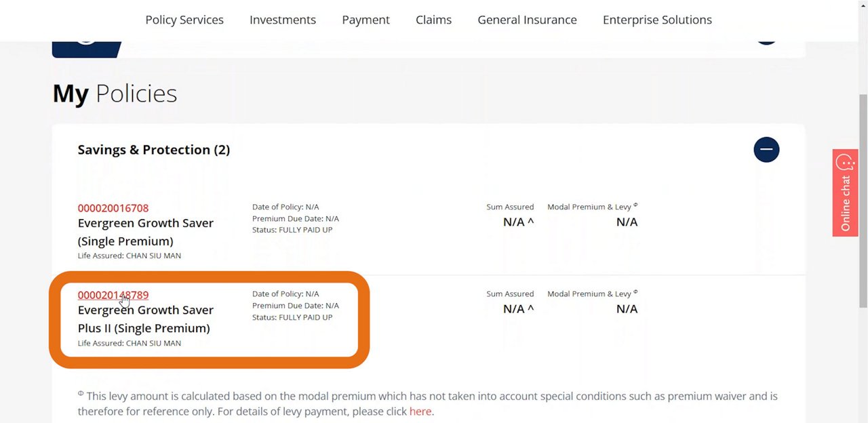Open General Insurance menu
Image resolution: width=868 pixels, height=423 pixels.
pos(527,20)
